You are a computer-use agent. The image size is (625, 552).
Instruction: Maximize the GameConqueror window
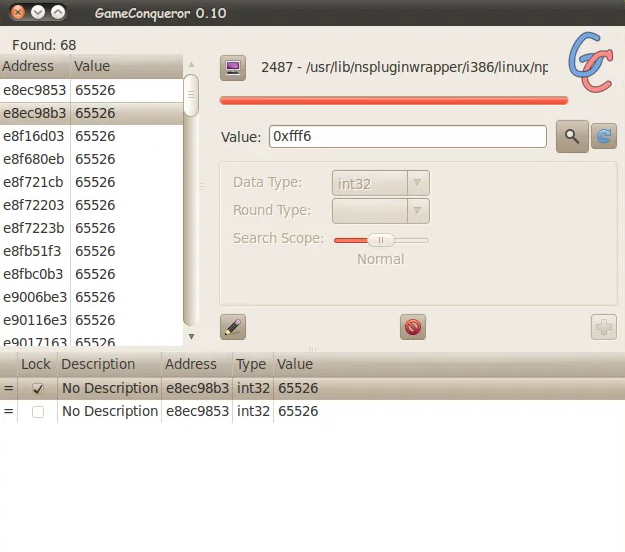point(58,12)
